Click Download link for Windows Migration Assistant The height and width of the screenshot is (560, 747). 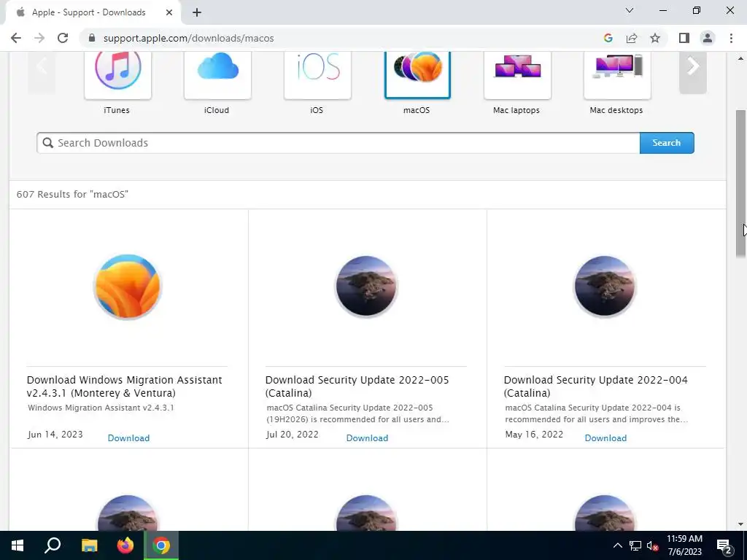pyautogui.click(x=128, y=438)
